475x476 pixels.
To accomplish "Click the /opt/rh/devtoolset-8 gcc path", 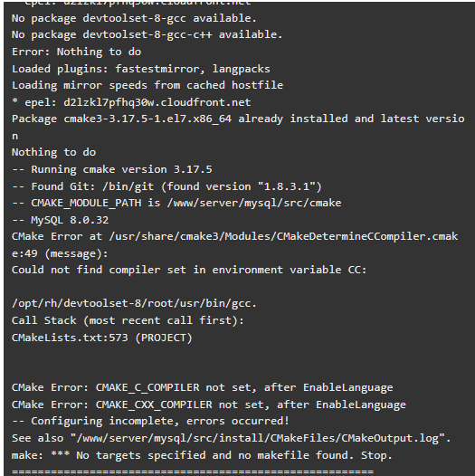I will click(x=134, y=303).
